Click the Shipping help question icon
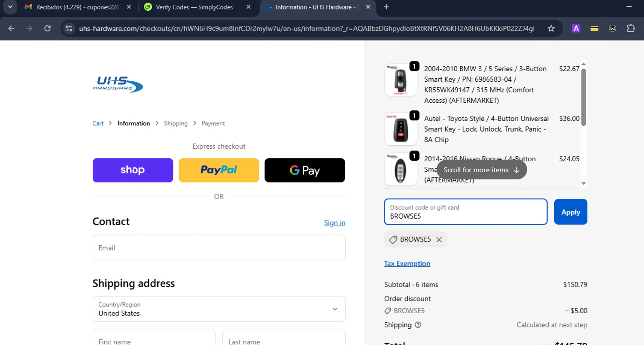The image size is (644, 345). [x=418, y=325]
